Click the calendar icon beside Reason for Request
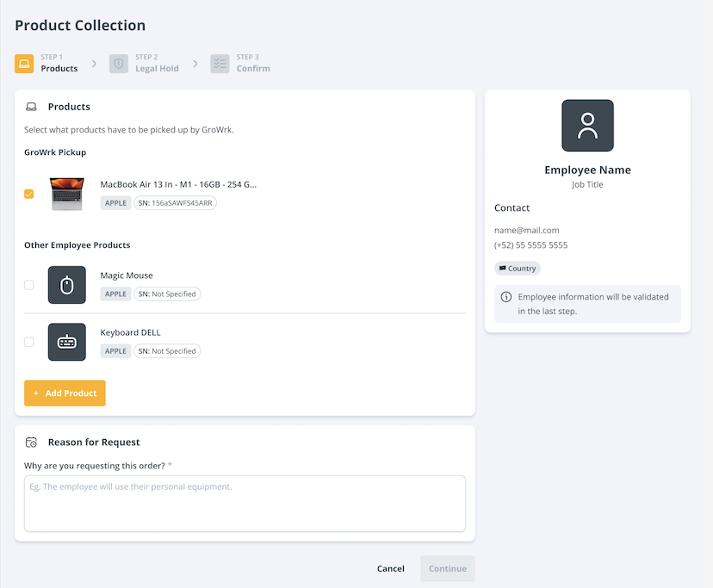 pyautogui.click(x=31, y=443)
